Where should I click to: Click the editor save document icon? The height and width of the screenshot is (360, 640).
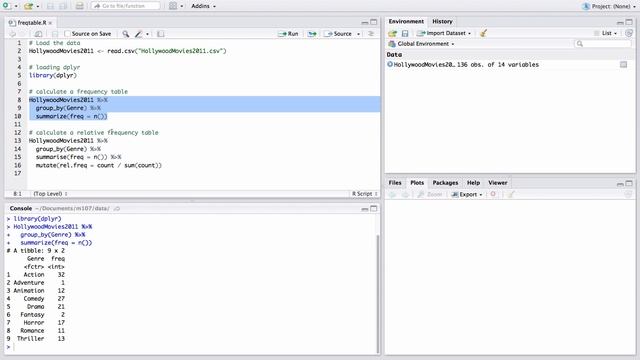point(55,34)
